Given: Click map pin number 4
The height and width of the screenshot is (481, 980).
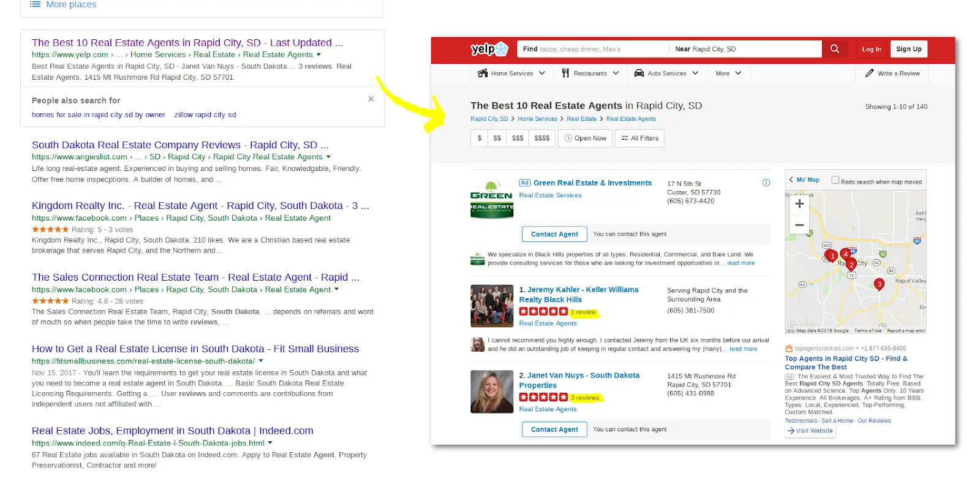Looking at the screenshot, I should 846,254.
